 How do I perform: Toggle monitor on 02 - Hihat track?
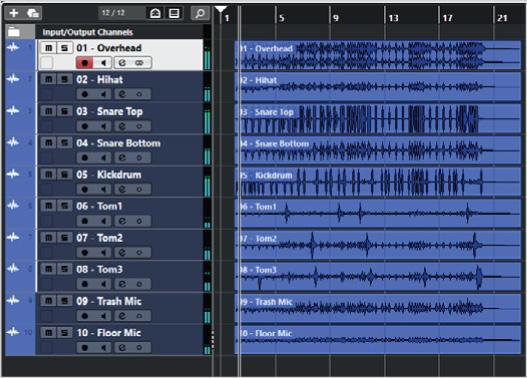(104, 94)
